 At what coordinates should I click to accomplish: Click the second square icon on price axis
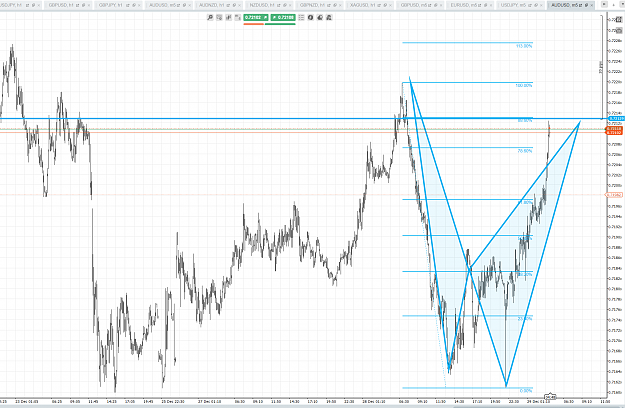coord(619,30)
